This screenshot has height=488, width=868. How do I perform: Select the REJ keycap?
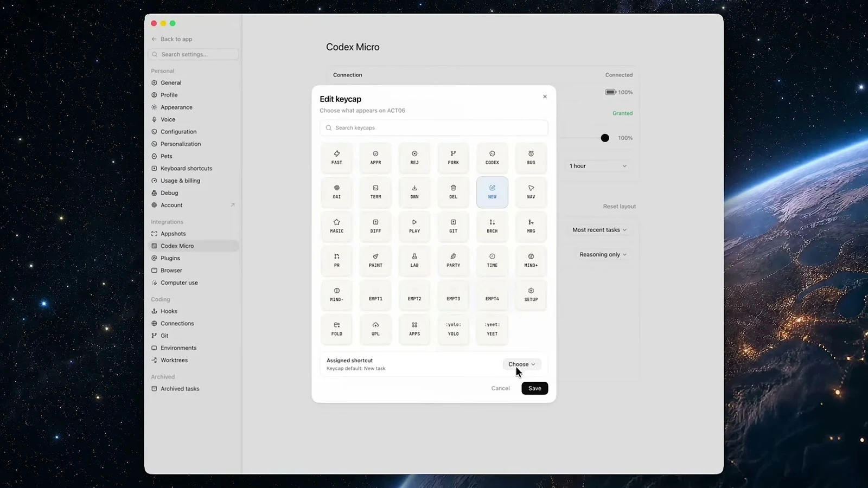(x=414, y=158)
